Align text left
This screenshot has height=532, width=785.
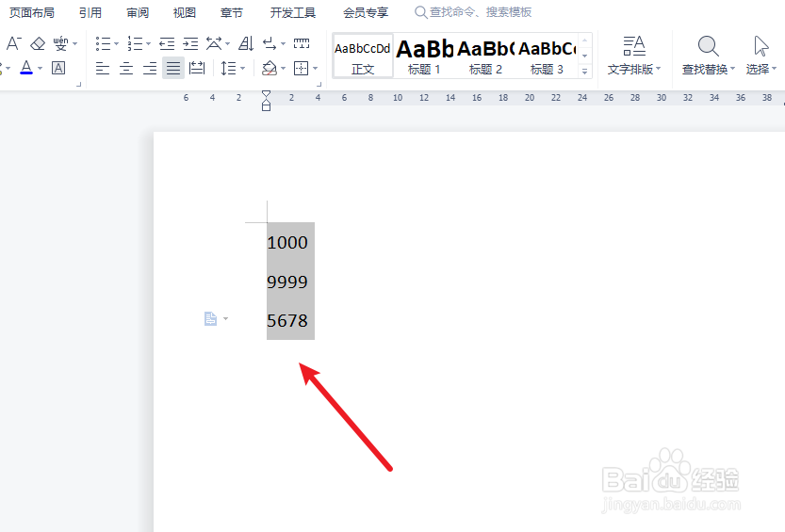[103, 68]
